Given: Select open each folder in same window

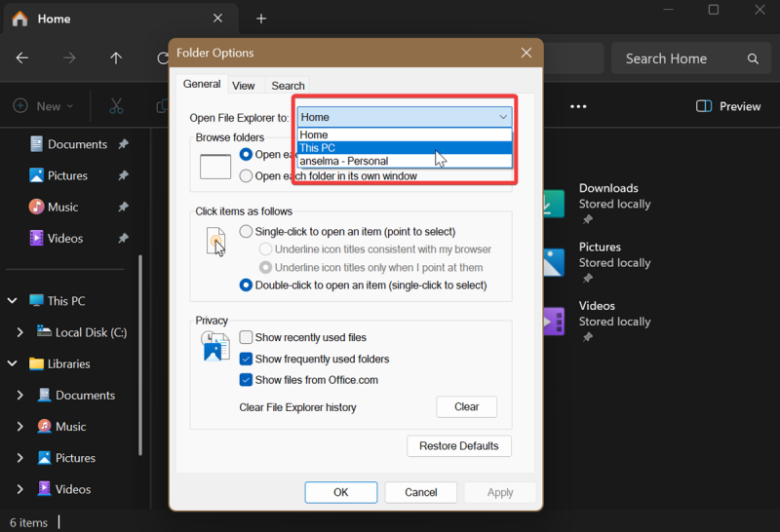Looking at the screenshot, I should click(x=246, y=155).
